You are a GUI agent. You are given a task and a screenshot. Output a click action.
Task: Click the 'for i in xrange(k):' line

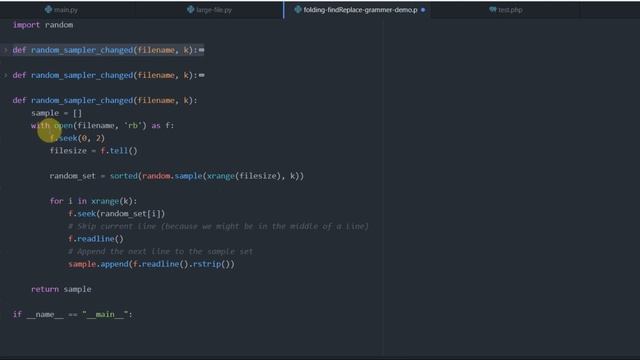pyautogui.click(x=93, y=201)
